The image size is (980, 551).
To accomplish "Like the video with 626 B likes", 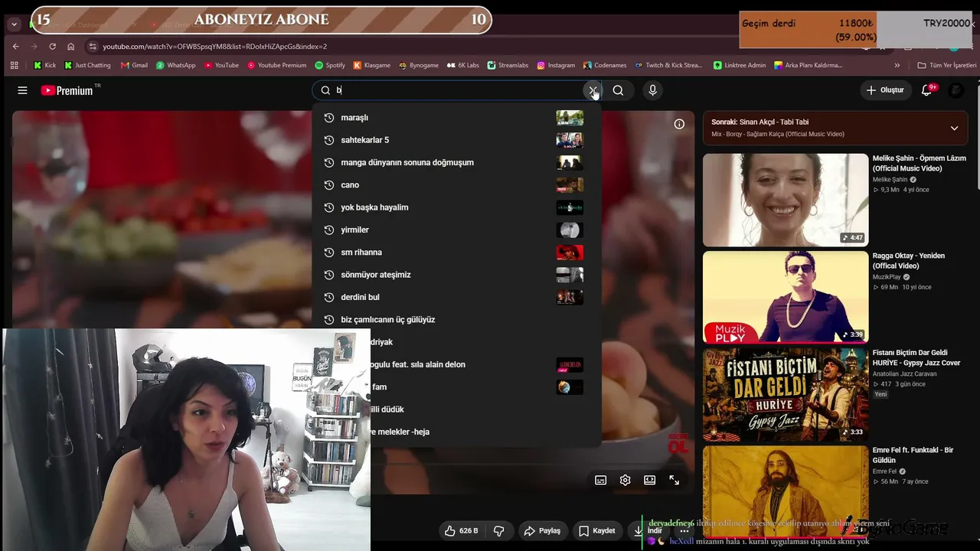I will pyautogui.click(x=462, y=530).
